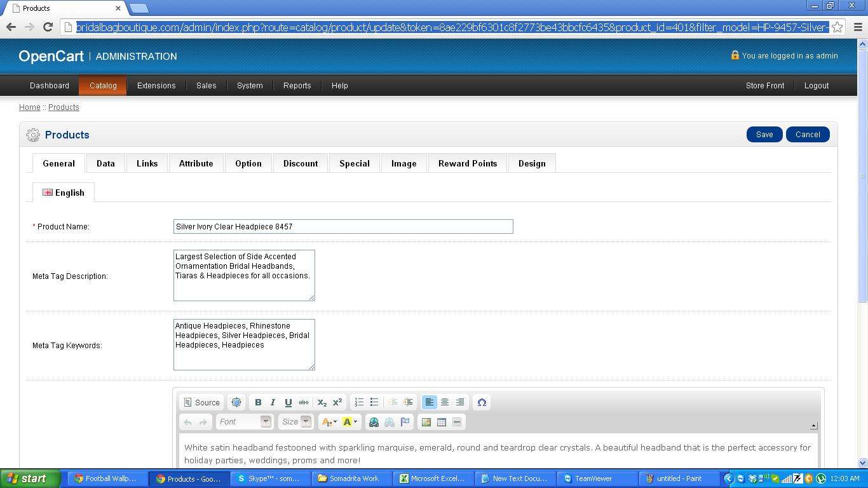This screenshot has height=488, width=868.
Task: Open the Reward Points tab
Action: click(x=468, y=163)
